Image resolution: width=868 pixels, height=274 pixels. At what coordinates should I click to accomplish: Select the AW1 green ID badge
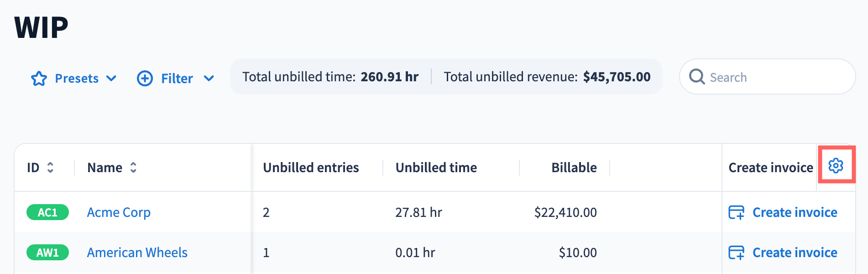coord(47,253)
